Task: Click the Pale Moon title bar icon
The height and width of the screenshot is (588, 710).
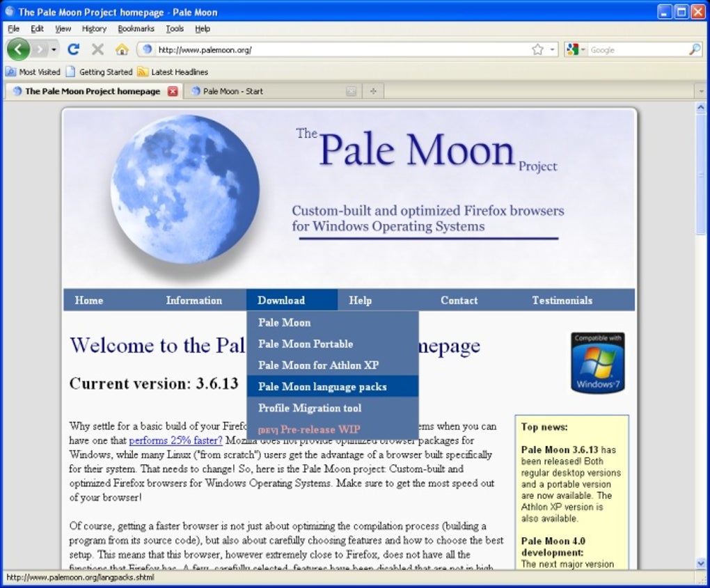Action: 10,11
